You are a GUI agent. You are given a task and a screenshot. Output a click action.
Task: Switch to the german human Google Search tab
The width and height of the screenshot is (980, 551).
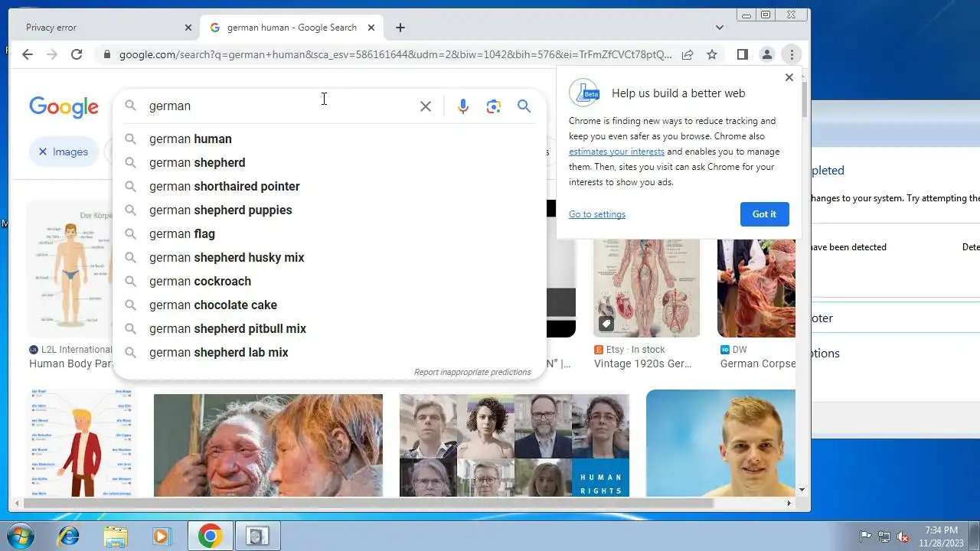click(x=291, y=28)
